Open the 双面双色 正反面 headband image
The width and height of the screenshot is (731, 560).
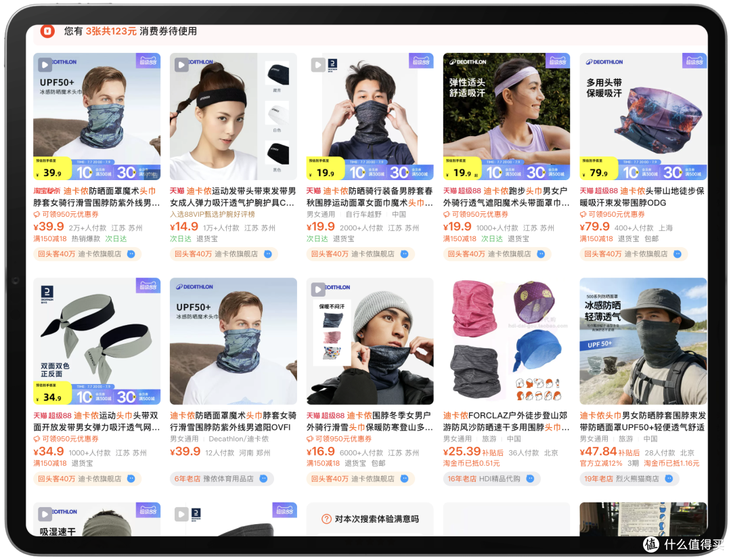coord(97,341)
